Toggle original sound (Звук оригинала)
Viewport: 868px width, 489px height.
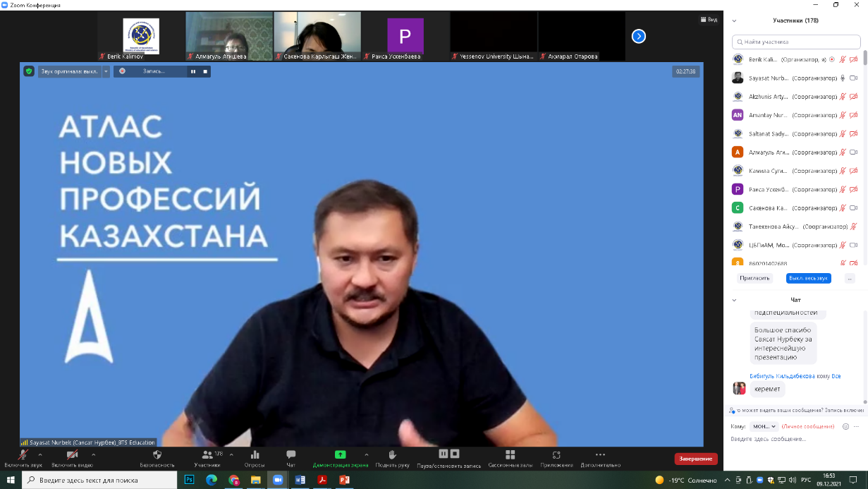coord(70,71)
